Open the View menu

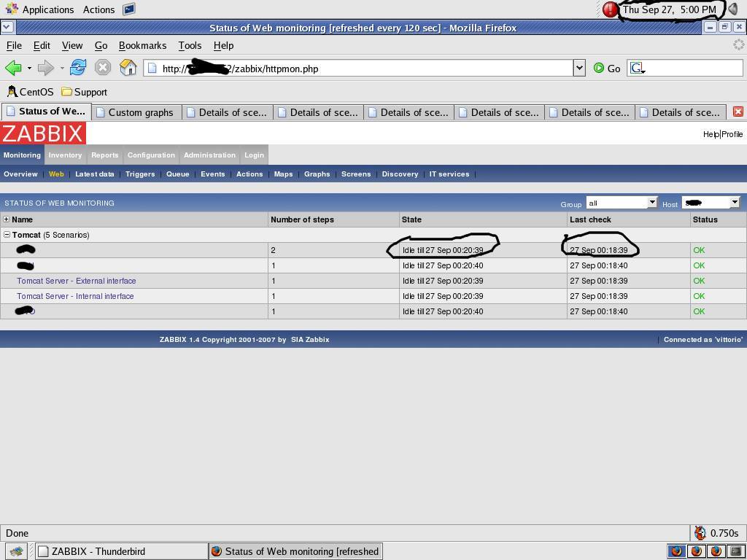pos(72,46)
